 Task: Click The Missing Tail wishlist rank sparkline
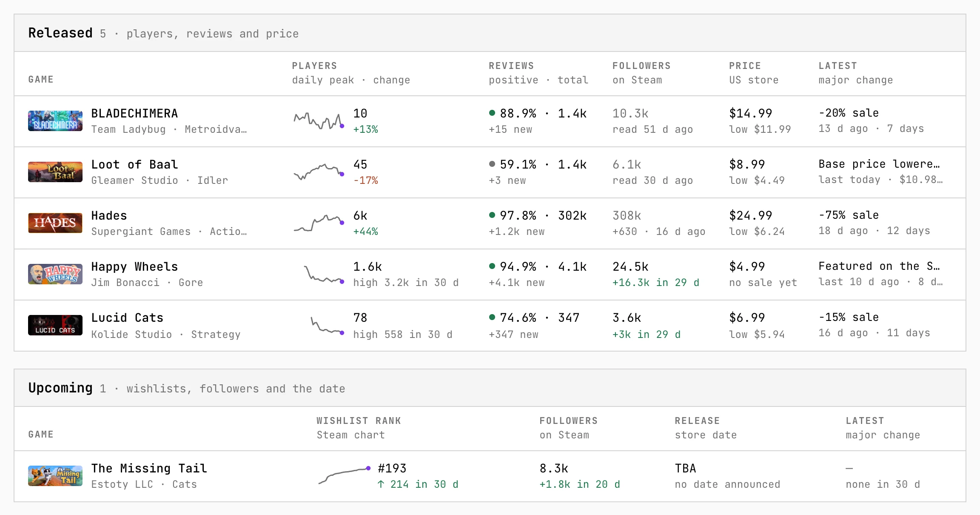click(345, 476)
